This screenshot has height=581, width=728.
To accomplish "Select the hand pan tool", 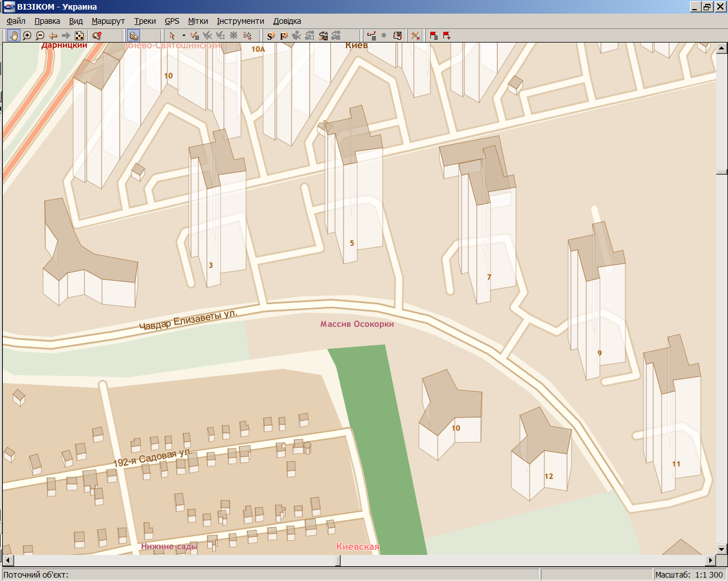I will coord(14,36).
